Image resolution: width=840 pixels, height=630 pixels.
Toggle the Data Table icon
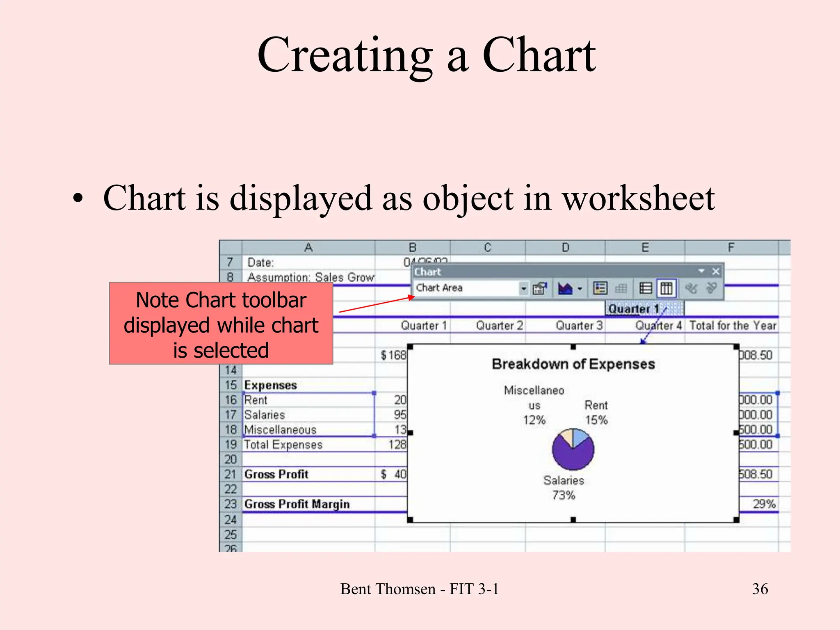click(x=621, y=288)
